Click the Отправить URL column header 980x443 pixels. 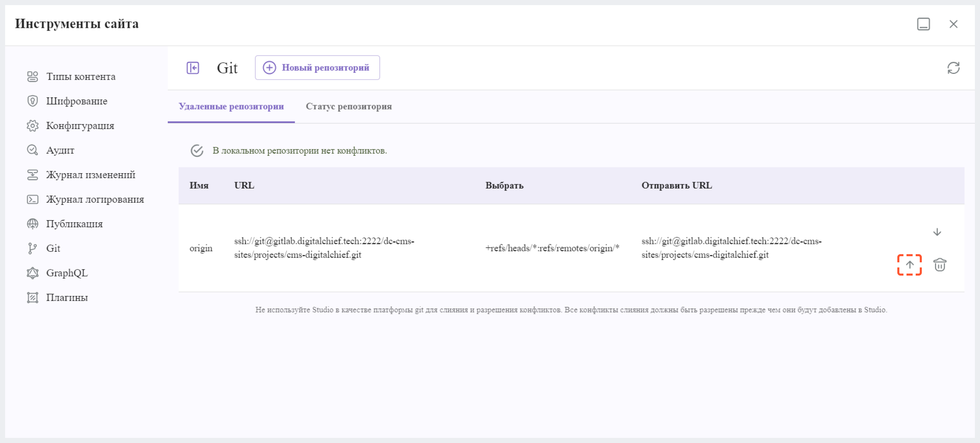[676, 185]
